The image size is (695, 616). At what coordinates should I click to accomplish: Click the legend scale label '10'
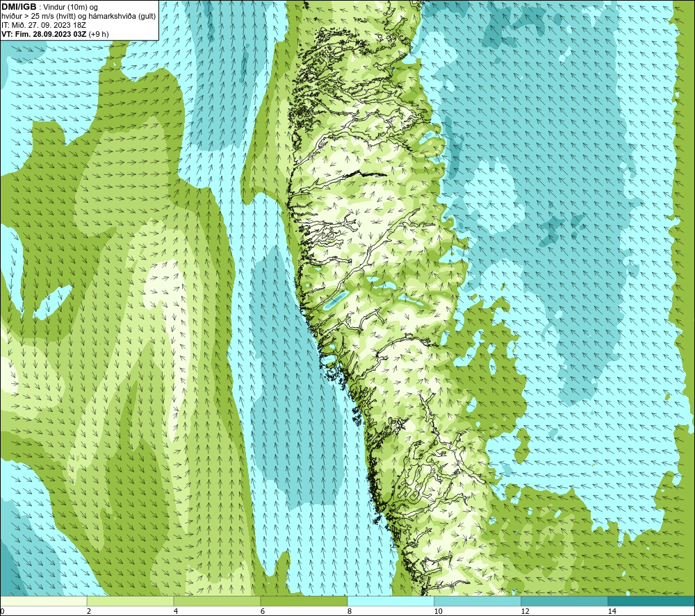(x=439, y=611)
